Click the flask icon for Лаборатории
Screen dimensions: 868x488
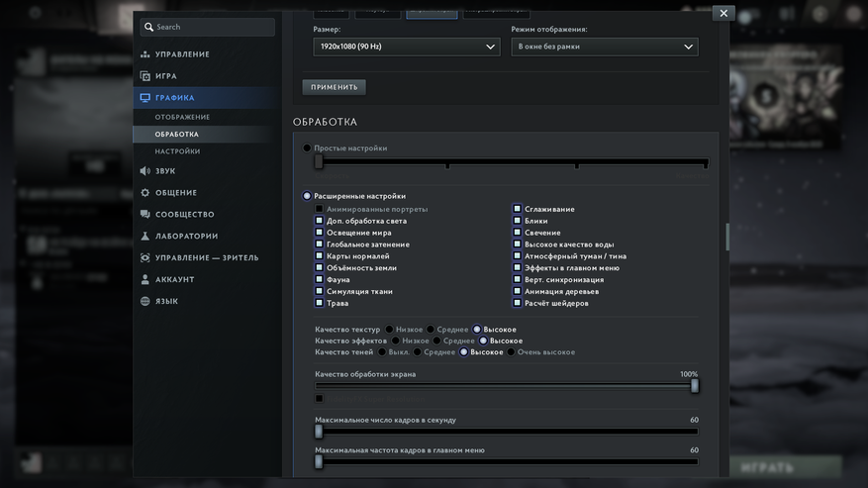click(145, 237)
